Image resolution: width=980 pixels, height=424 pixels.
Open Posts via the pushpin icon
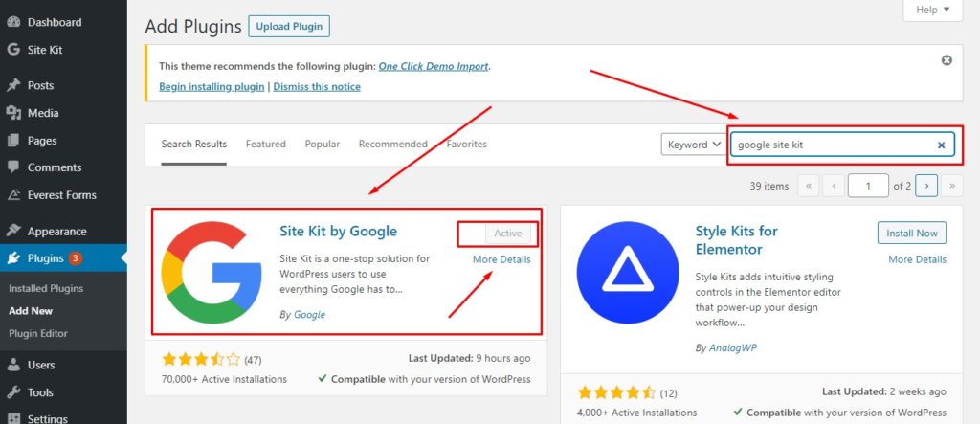[x=13, y=85]
